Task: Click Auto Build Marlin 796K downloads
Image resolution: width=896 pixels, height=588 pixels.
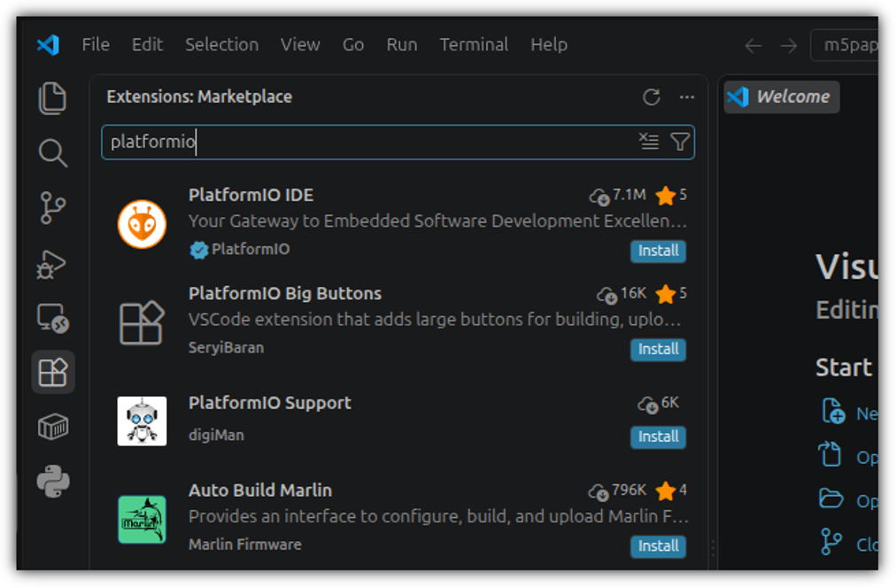Action: [x=617, y=491]
